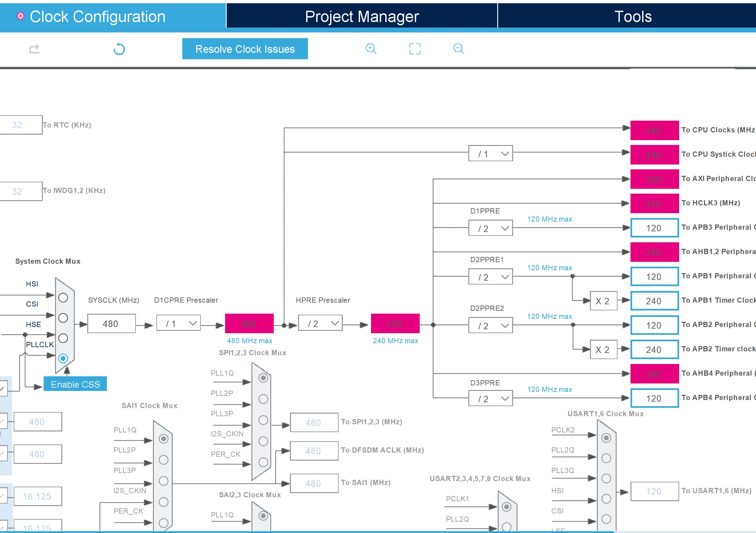Select PLL2P in SPI1,2,3 Clock Mux
The width and height of the screenshot is (756, 533).
coord(263,399)
